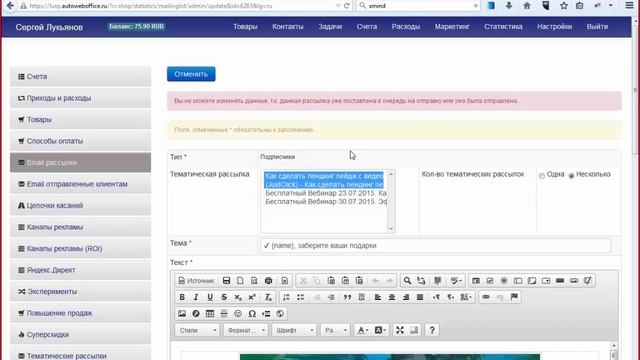
Task: Click the Maximize editor icon
Action: tap(400, 330)
